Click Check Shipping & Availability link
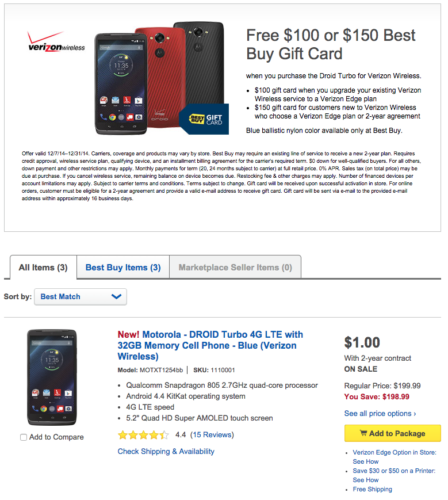The image size is (448, 500). [x=166, y=452]
